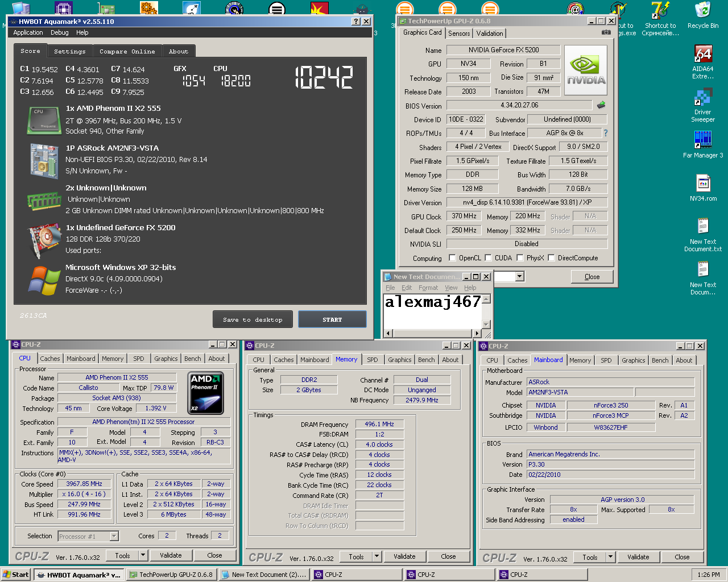Click Notepad horizontal scrollbar right arrow
This screenshot has width=728, height=582.
click(477, 333)
